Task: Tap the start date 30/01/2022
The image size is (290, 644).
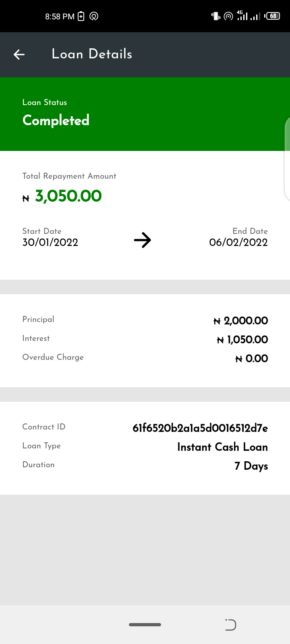Action: 50,242
